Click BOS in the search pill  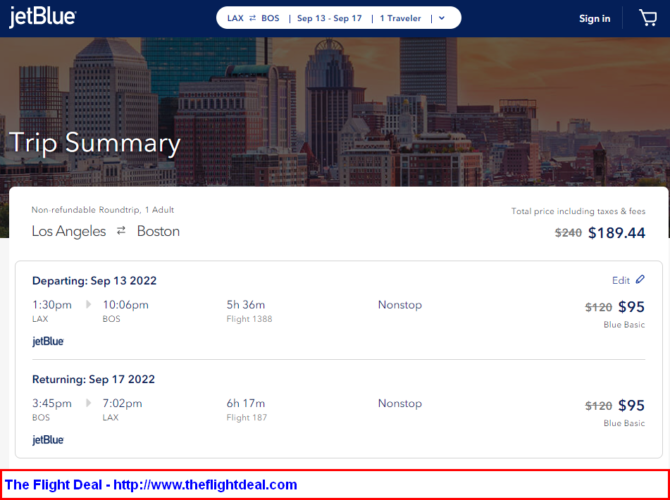[x=270, y=18]
